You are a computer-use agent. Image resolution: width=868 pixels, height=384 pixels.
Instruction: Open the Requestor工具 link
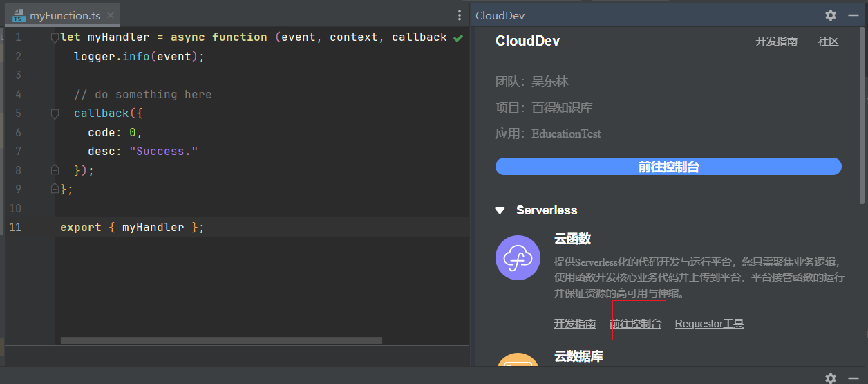(709, 324)
